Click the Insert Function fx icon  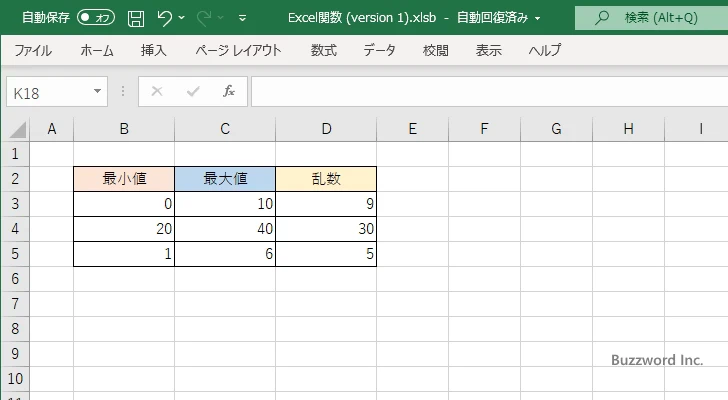(228, 91)
